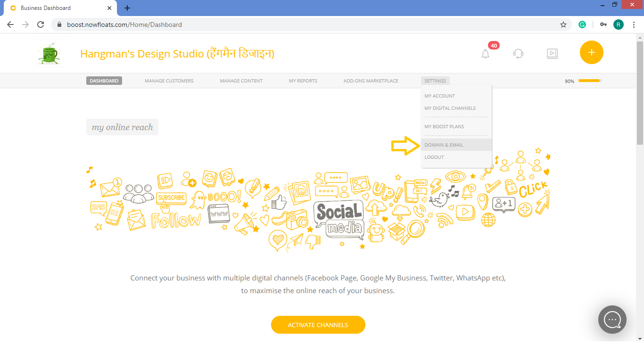644x362 pixels.
Task: Click the Hangman's Design Studio logo
Action: click(49, 52)
